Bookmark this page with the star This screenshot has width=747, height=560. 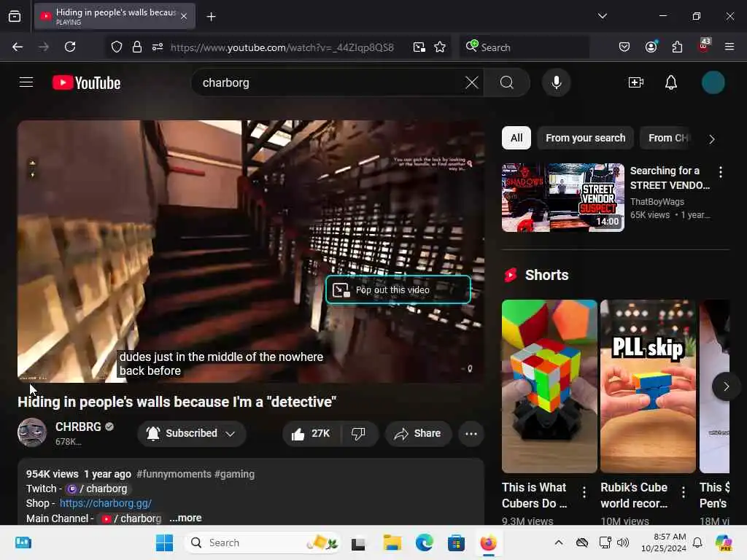click(x=440, y=47)
